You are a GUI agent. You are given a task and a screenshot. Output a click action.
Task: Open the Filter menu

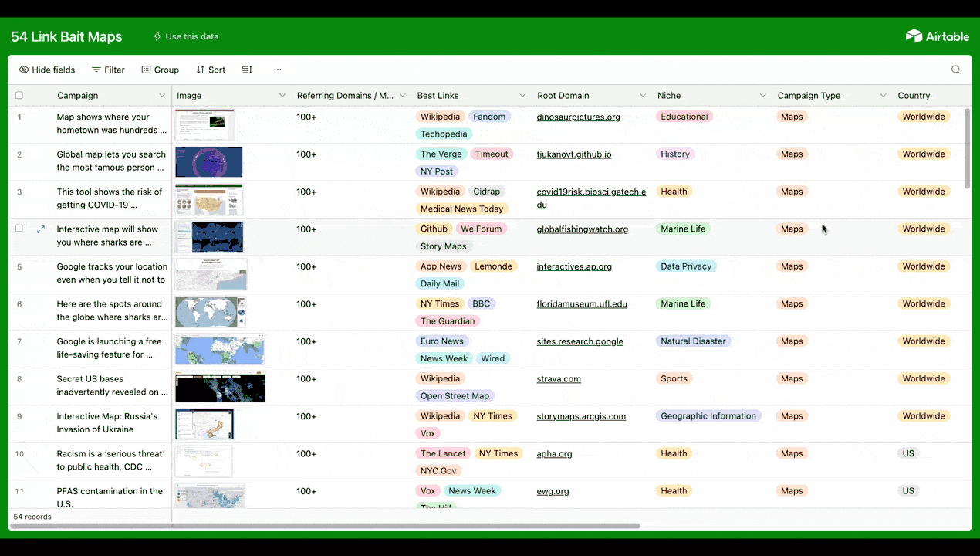pos(108,69)
